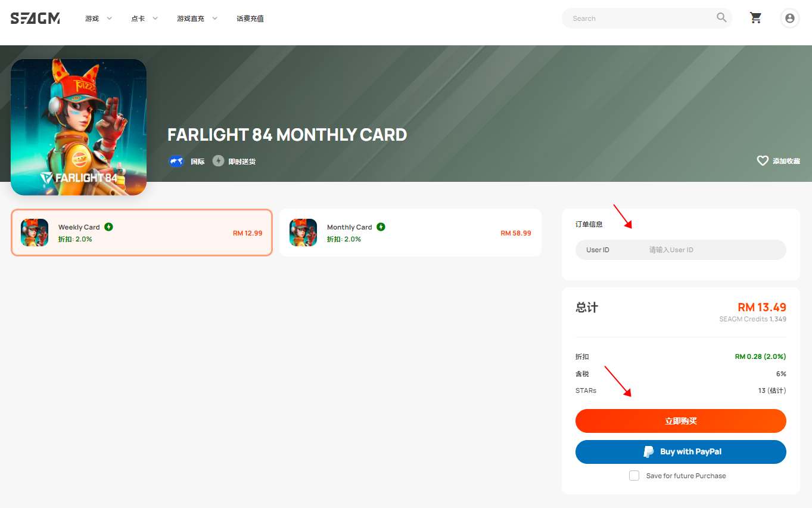Click the STARs 13 (估计) value
The width and height of the screenshot is (812, 508).
tap(772, 391)
